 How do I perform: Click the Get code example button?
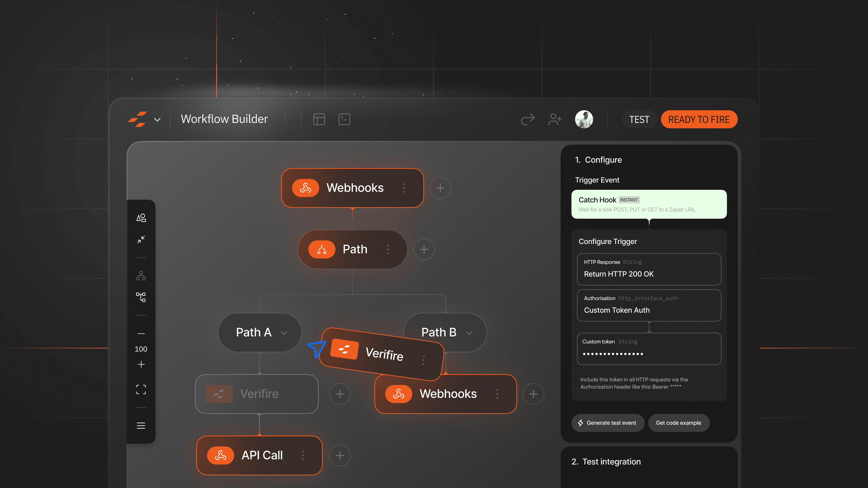678,423
